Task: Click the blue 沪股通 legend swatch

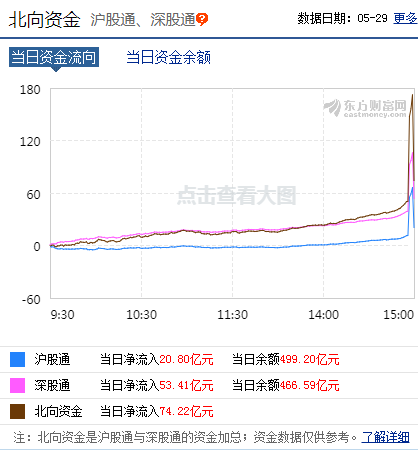Action: tap(17, 359)
